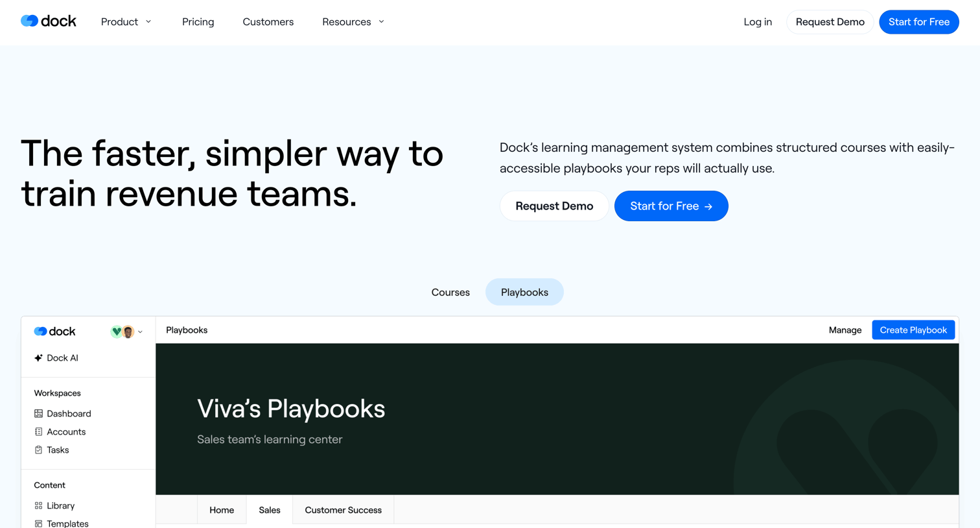Viewport: 980px width, 528px height.
Task: Click the green heart workspace avatar
Action: [x=117, y=331]
